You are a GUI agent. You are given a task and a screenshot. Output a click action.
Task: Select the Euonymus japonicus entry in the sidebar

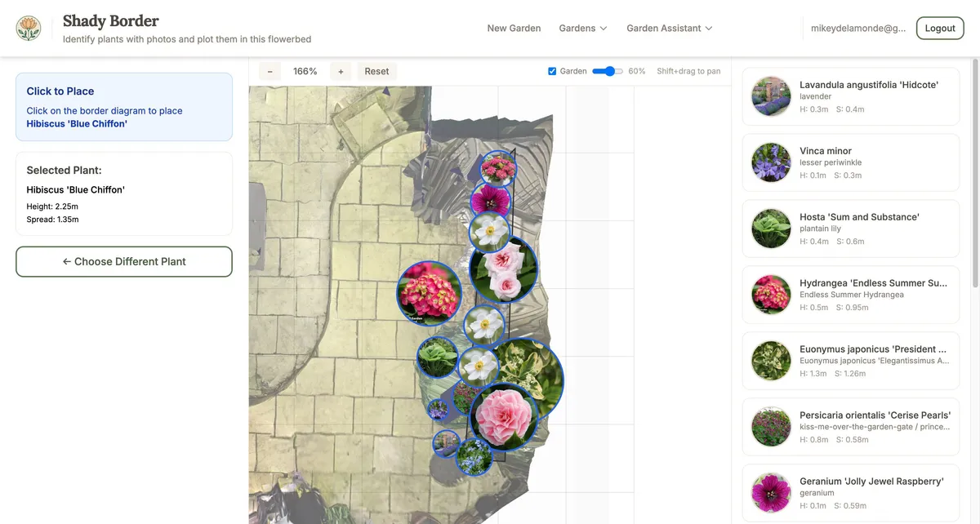(x=770, y=360)
